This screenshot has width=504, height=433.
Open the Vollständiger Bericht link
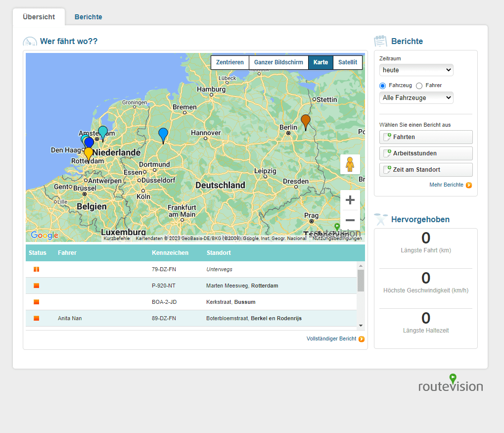coord(331,338)
